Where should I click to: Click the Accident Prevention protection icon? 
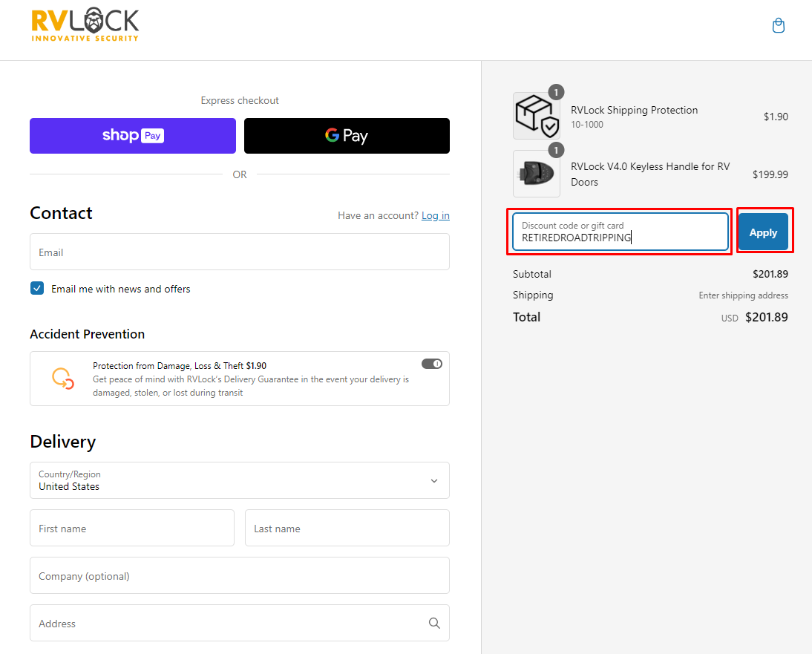(62, 378)
